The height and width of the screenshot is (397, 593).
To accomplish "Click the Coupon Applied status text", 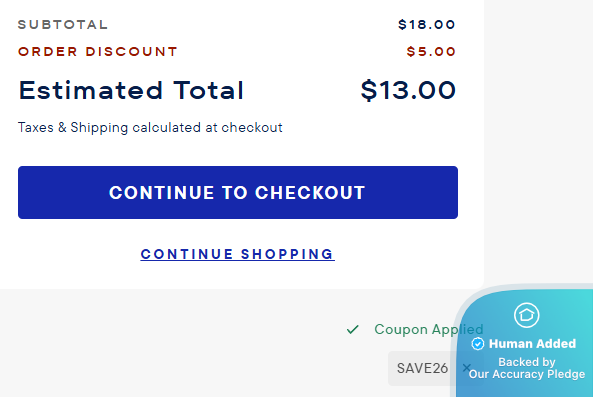I will [428, 329].
